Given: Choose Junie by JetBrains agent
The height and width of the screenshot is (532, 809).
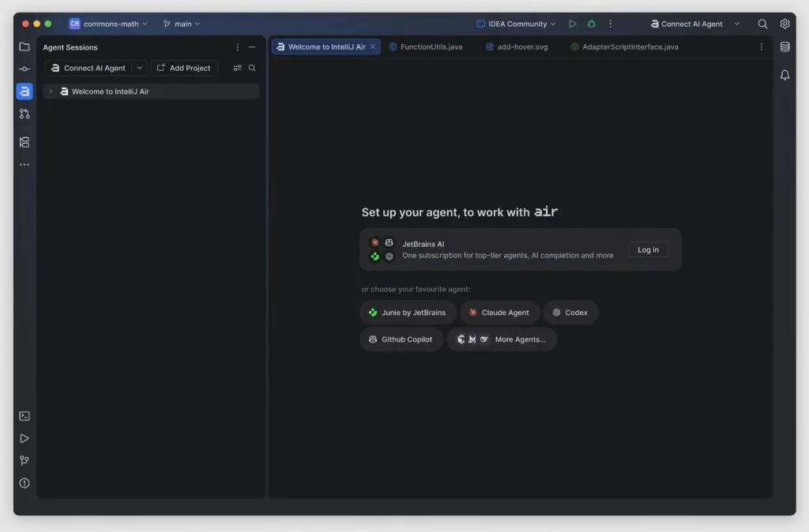Looking at the screenshot, I should point(408,313).
